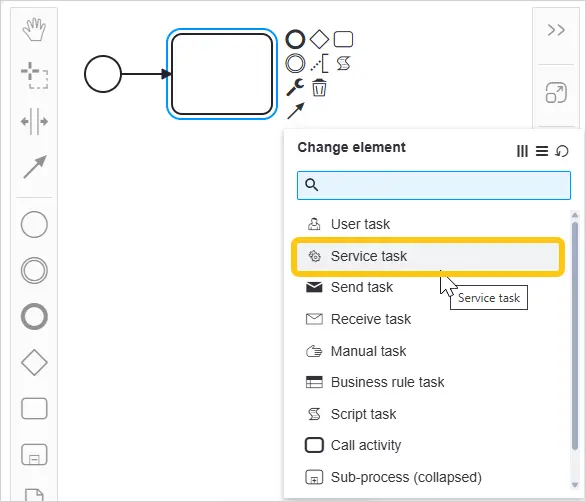Toggle column view in Change element popup

click(522, 151)
